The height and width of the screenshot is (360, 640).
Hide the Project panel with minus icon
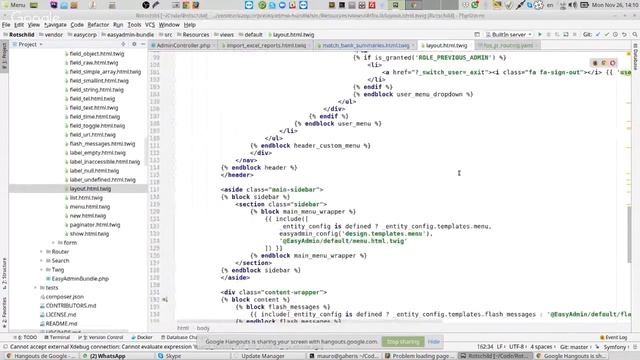(x=143, y=44)
